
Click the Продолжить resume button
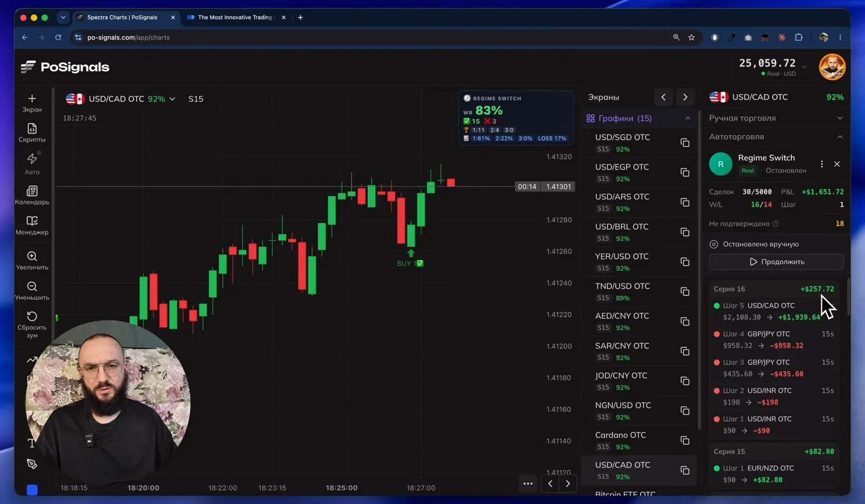[x=776, y=262]
